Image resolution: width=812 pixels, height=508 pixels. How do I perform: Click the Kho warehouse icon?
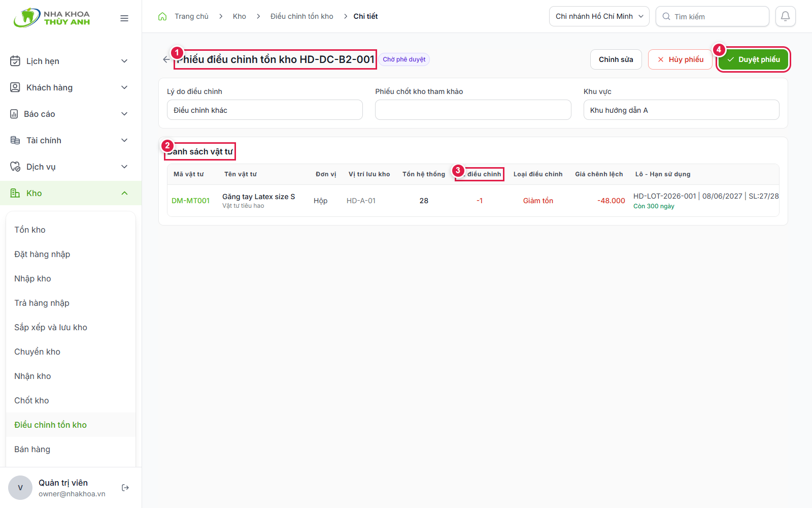(15, 193)
